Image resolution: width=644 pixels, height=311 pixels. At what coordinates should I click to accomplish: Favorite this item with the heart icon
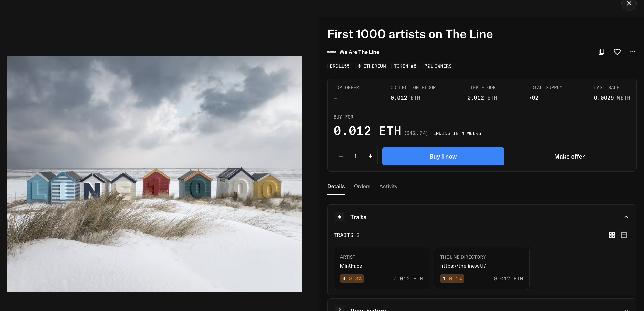tap(617, 52)
